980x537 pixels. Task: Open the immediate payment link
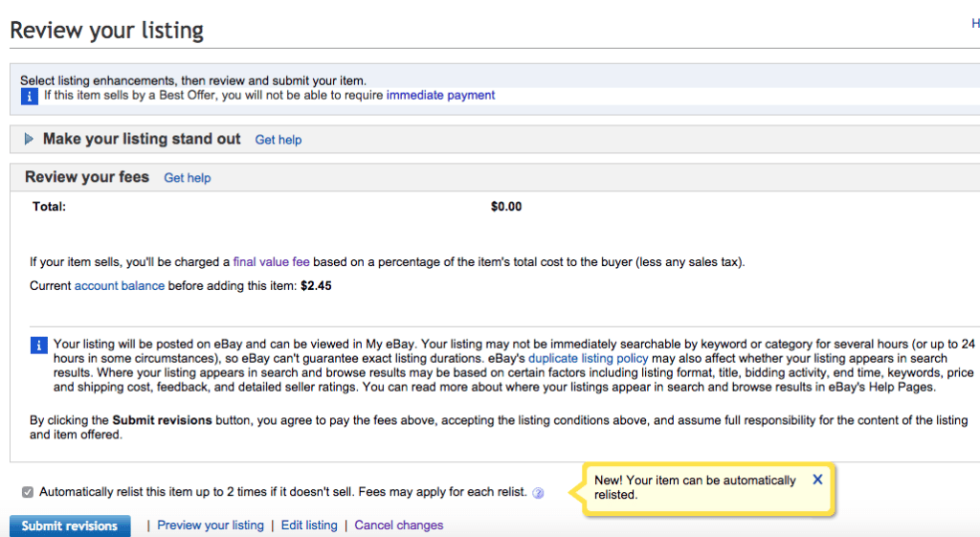click(440, 96)
